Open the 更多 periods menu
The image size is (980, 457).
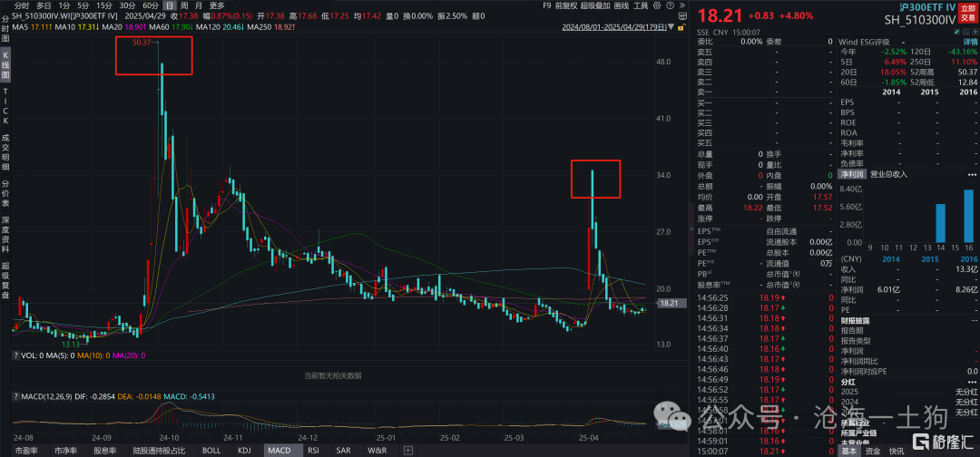(x=217, y=5)
